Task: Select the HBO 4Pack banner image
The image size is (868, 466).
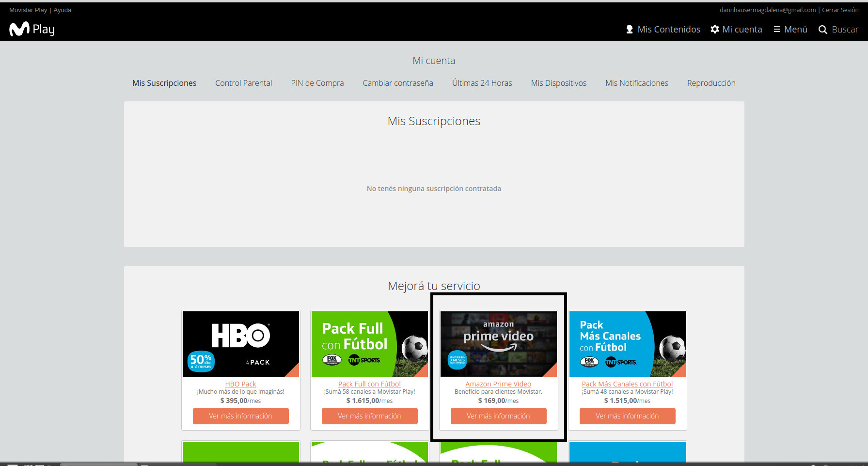Action: click(x=240, y=344)
